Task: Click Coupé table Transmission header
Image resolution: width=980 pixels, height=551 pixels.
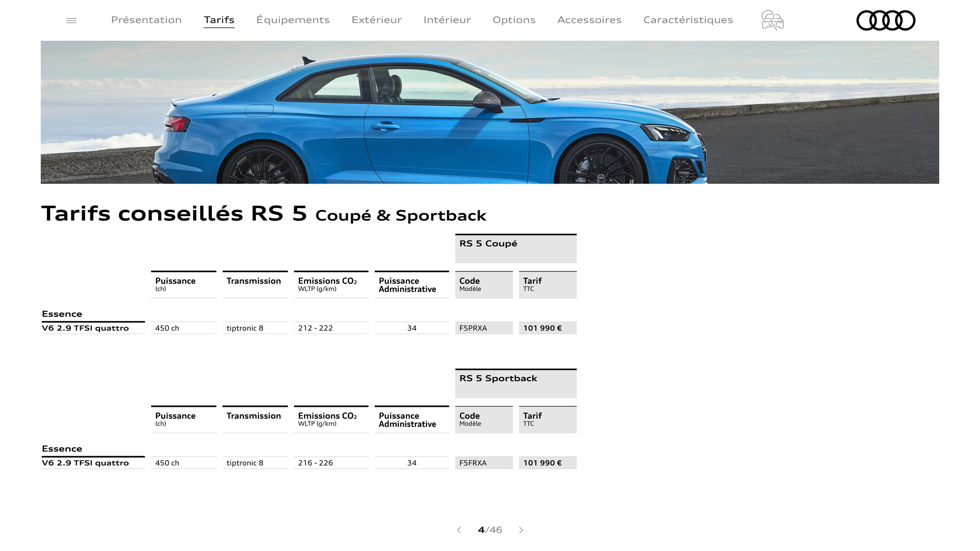Action: click(x=255, y=285)
